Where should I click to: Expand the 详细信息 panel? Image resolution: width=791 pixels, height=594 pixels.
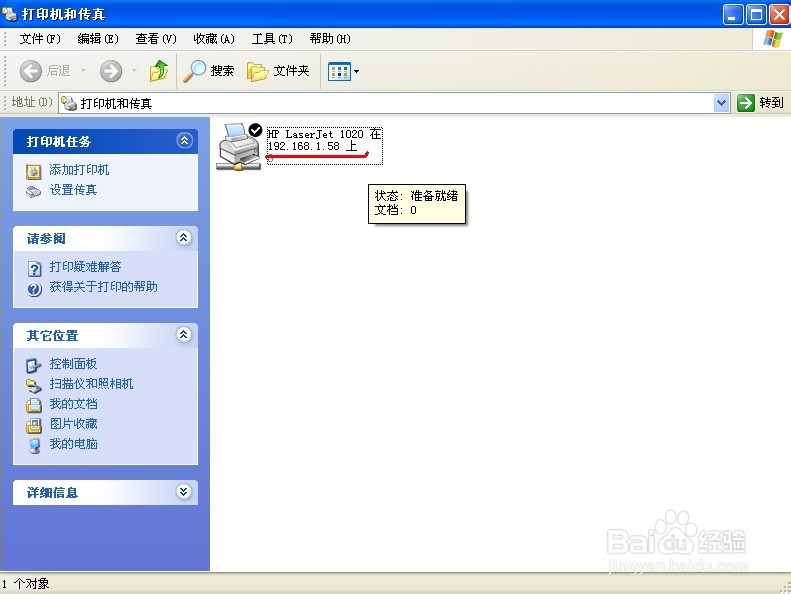coord(184,492)
